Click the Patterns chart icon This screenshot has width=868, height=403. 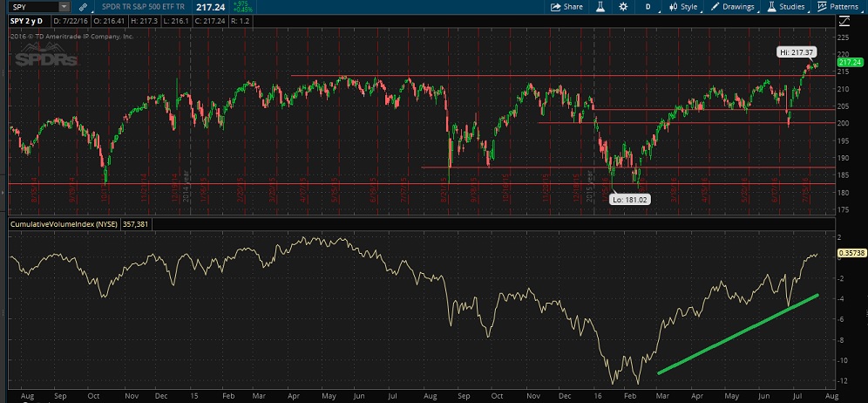point(822,7)
